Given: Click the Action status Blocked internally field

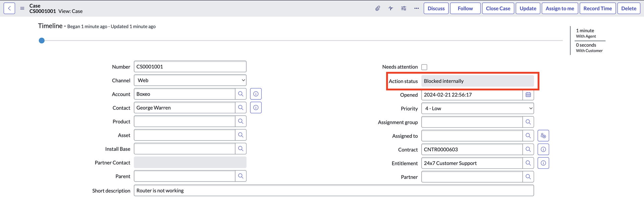Looking at the screenshot, I should pyautogui.click(x=478, y=81).
